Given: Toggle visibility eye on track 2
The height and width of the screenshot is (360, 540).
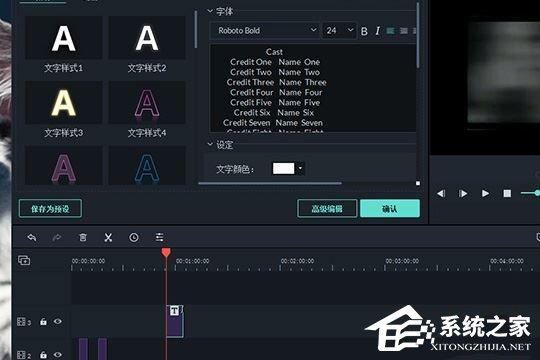Looking at the screenshot, I should pos(58,354).
